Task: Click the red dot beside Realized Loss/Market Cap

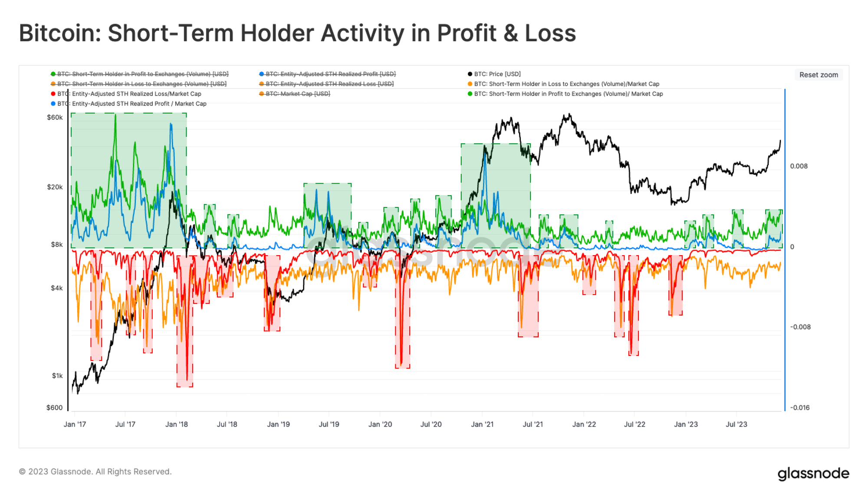Action: (x=53, y=94)
